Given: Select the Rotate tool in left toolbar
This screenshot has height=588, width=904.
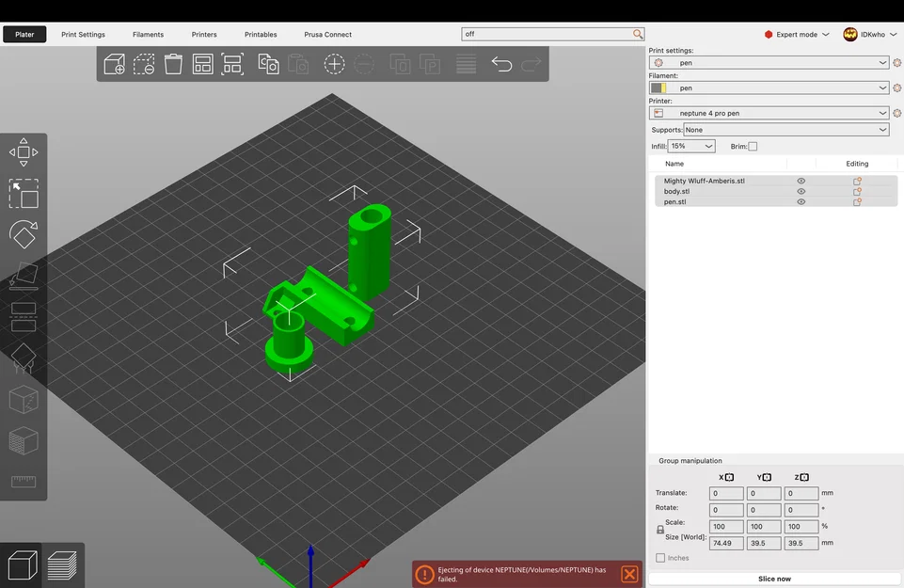Looking at the screenshot, I should pos(24,234).
